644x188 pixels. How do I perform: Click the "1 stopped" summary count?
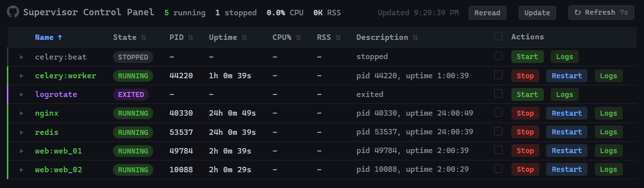pyautogui.click(x=236, y=13)
